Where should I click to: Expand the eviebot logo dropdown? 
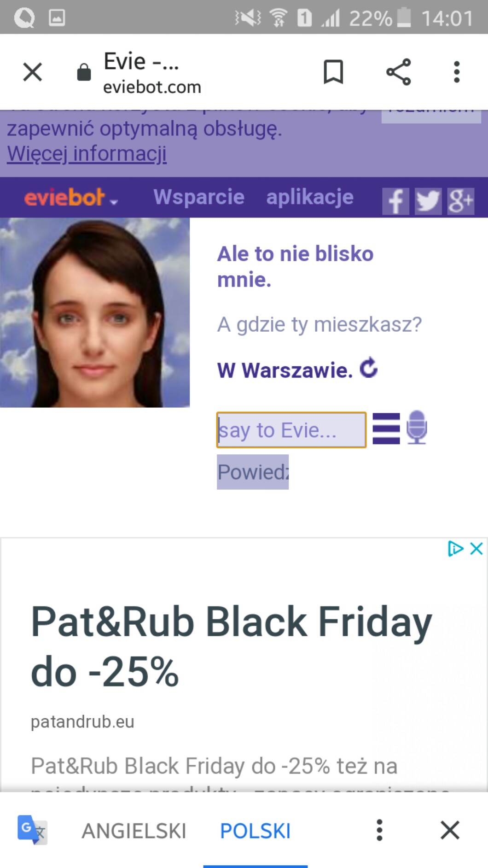tap(71, 198)
